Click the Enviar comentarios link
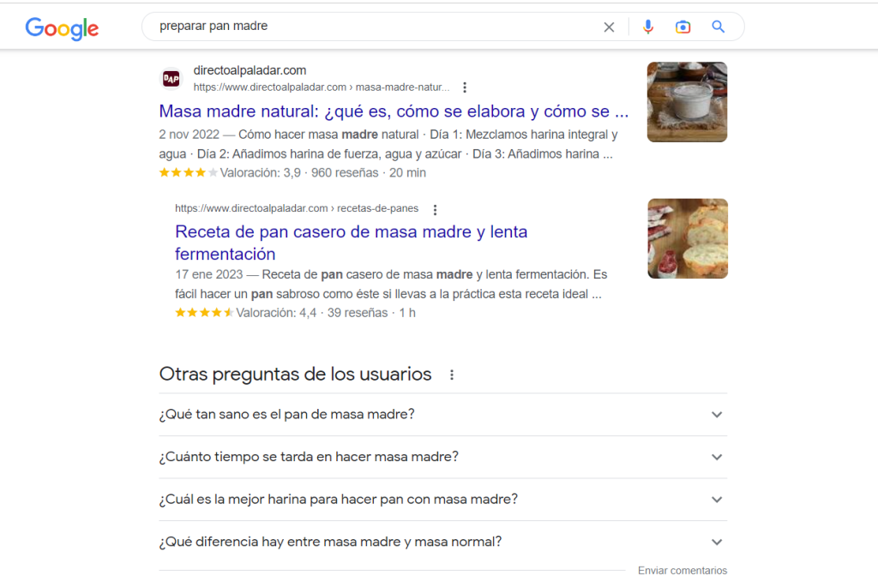 pyautogui.click(x=682, y=571)
